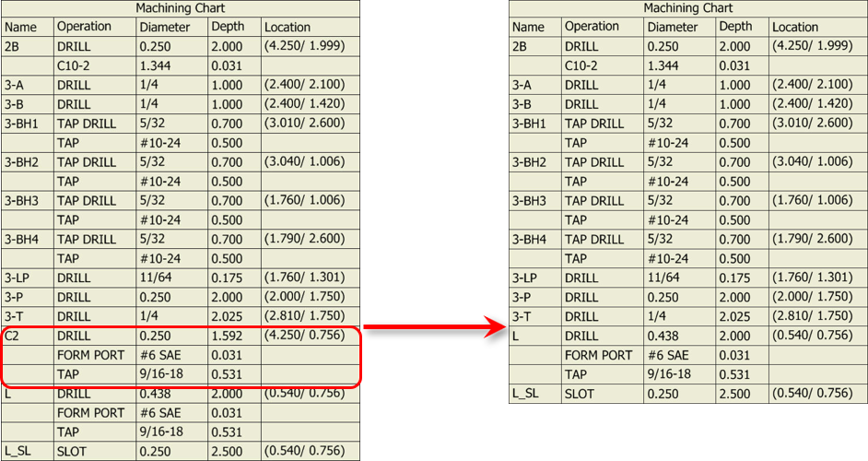Click the Location header in the right chart
This screenshot has width=868, height=461.
(x=794, y=27)
